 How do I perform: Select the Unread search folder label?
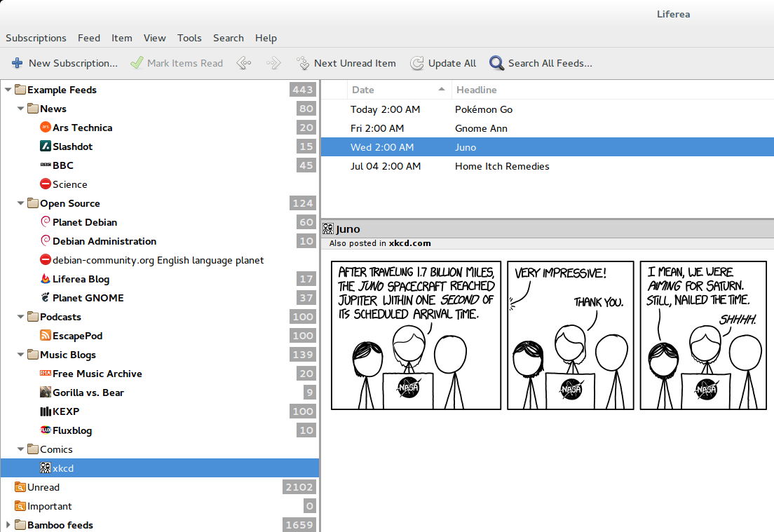(x=43, y=487)
